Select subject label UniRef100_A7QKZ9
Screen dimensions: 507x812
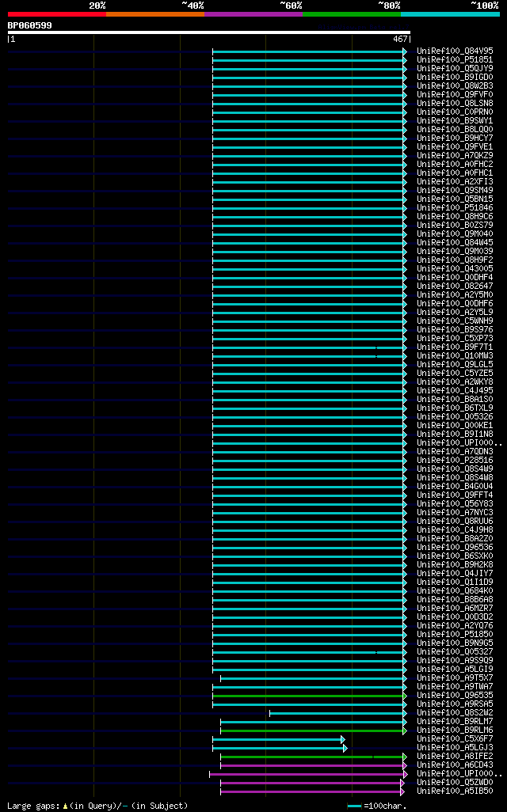pos(456,155)
